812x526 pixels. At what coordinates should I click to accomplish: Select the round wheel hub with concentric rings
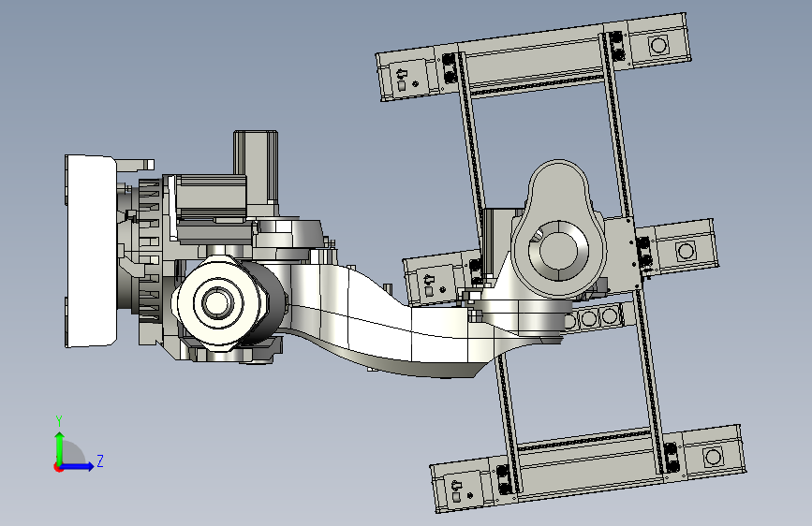pos(216,302)
